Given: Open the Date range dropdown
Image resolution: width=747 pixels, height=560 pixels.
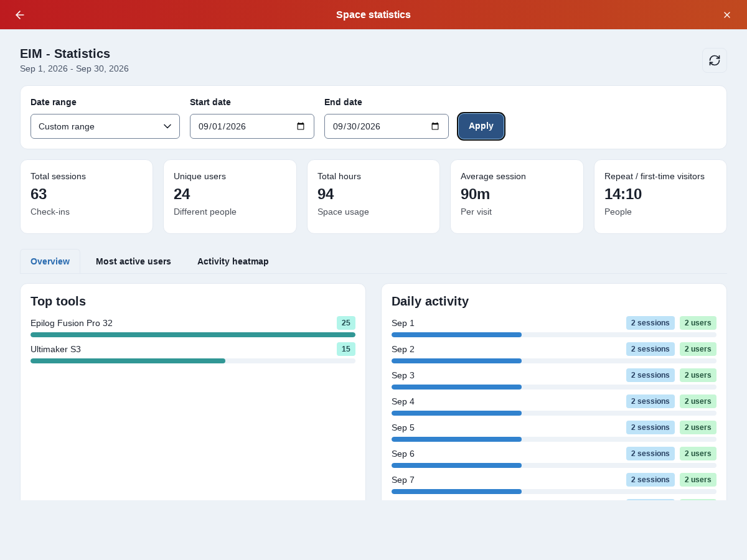Looking at the screenshot, I should [105, 126].
